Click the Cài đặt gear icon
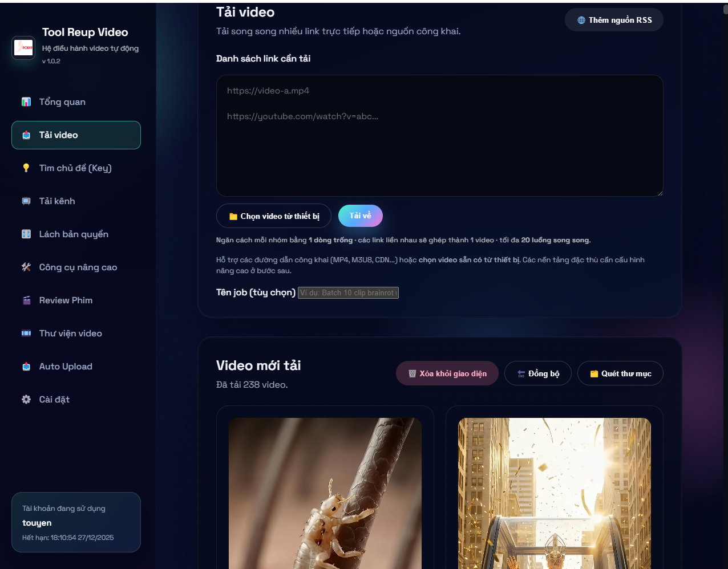Screen dimensions: 728x569 (x=26, y=400)
